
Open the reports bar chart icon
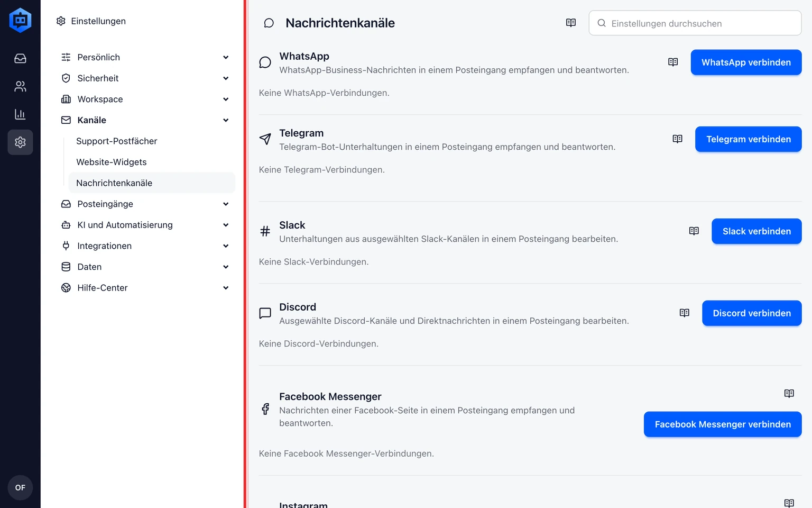pos(20,114)
